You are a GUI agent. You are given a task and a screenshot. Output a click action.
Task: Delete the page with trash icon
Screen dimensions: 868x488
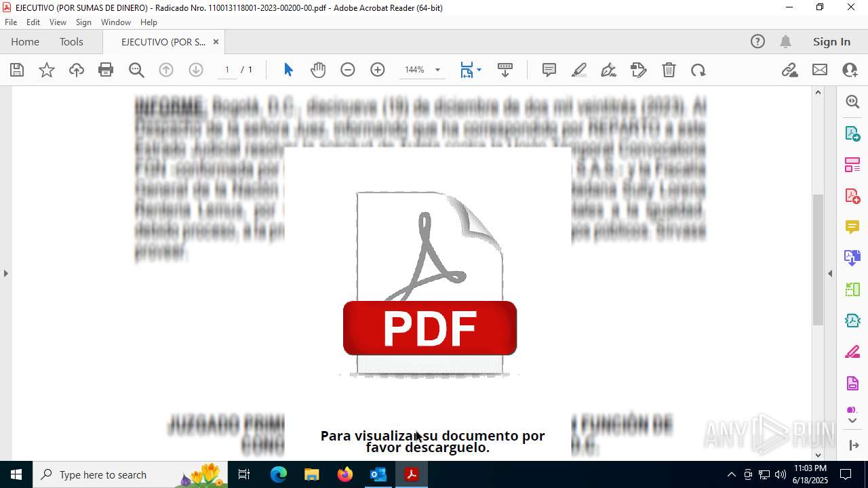pyautogui.click(x=669, y=70)
